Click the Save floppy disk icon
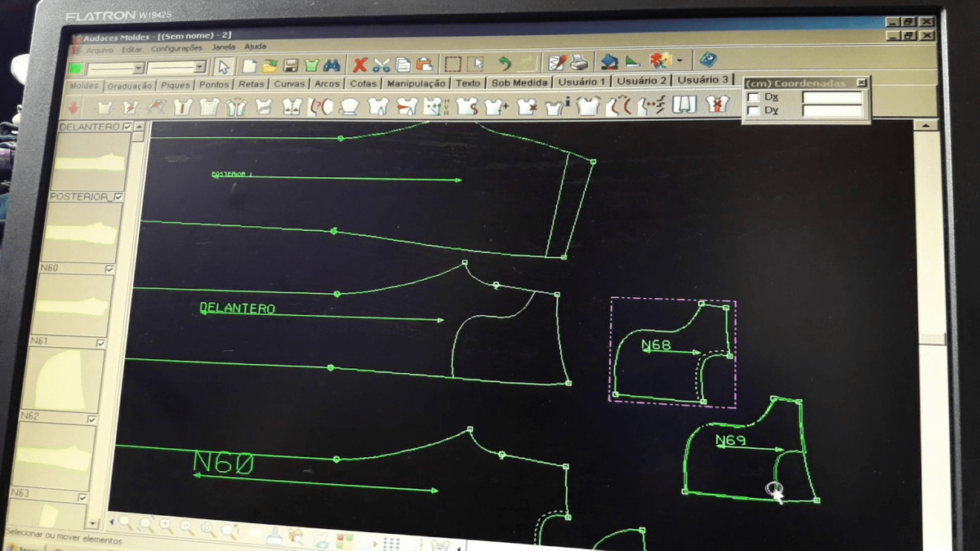 click(290, 65)
